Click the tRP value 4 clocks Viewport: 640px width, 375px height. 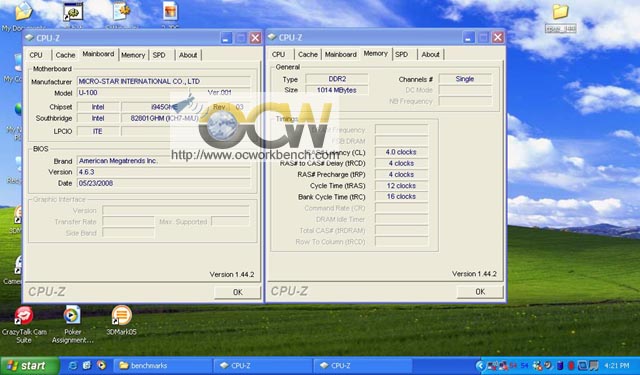tap(401, 175)
